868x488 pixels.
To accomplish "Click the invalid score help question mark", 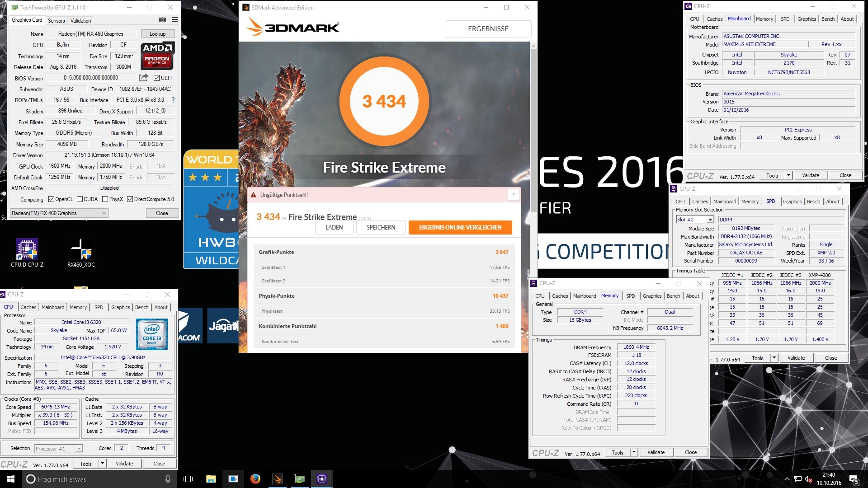I will [513, 195].
